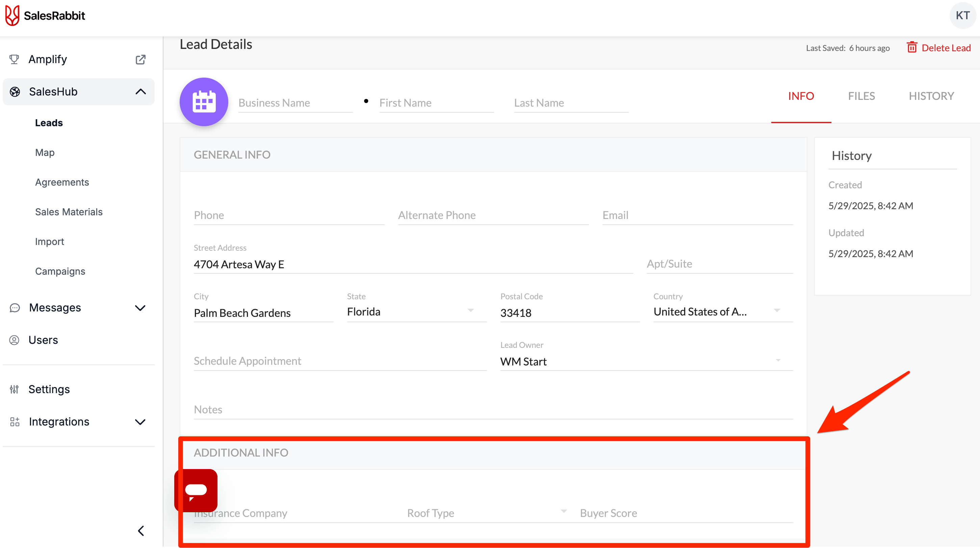980x548 pixels.
Task: Open the State dropdown showing Florida
Action: click(x=417, y=311)
